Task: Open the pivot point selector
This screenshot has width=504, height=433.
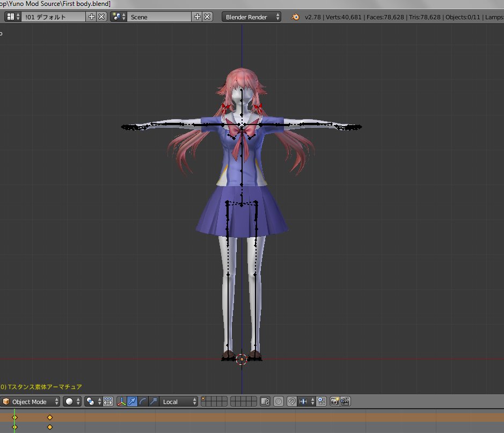Action: pos(93,401)
